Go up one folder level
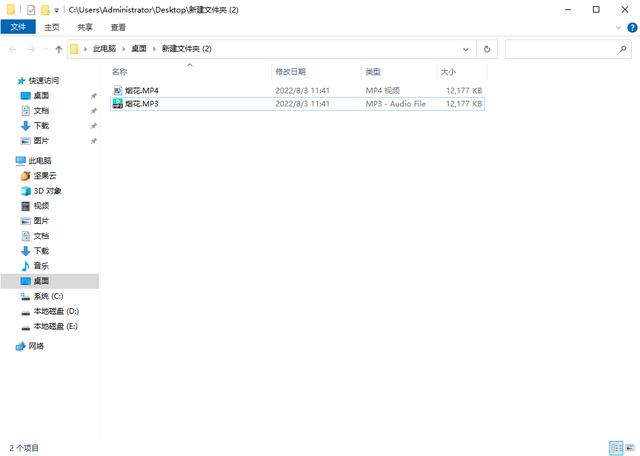Viewport: 640px width, 456px height. [58, 49]
